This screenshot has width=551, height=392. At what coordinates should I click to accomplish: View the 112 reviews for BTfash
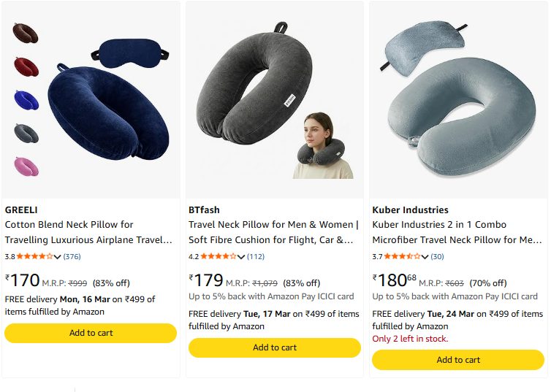tap(256, 256)
